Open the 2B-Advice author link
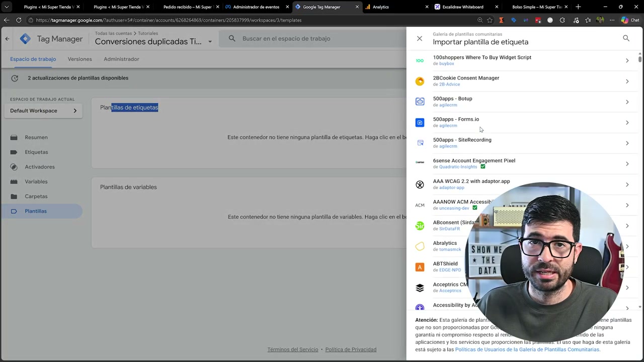Viewport: 644px width, 362px height. click(449, 84)
